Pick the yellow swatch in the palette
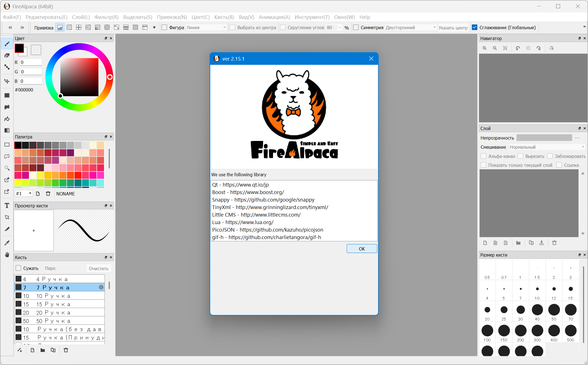Viewport: 588px width, 365px height. [18, 183]
